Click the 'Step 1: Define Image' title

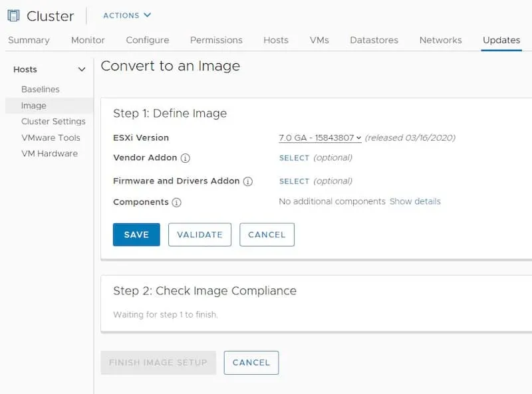click(x=170, y=113)
